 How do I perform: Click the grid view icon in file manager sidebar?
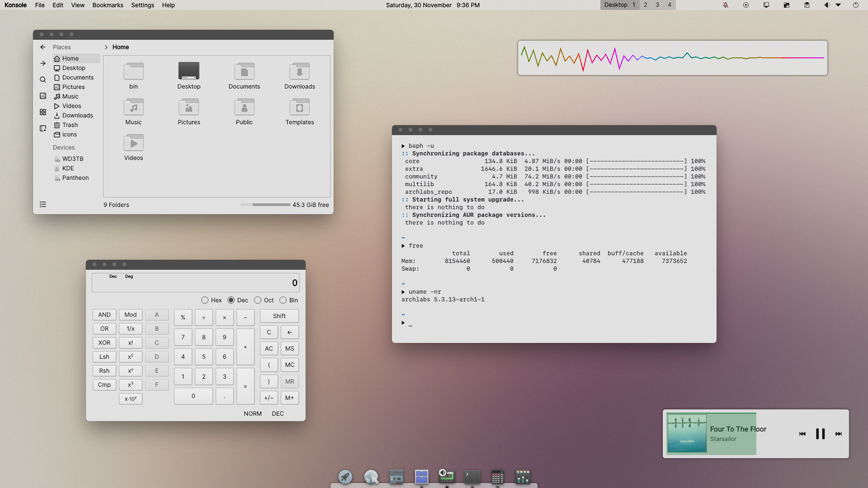click(43, 112)
